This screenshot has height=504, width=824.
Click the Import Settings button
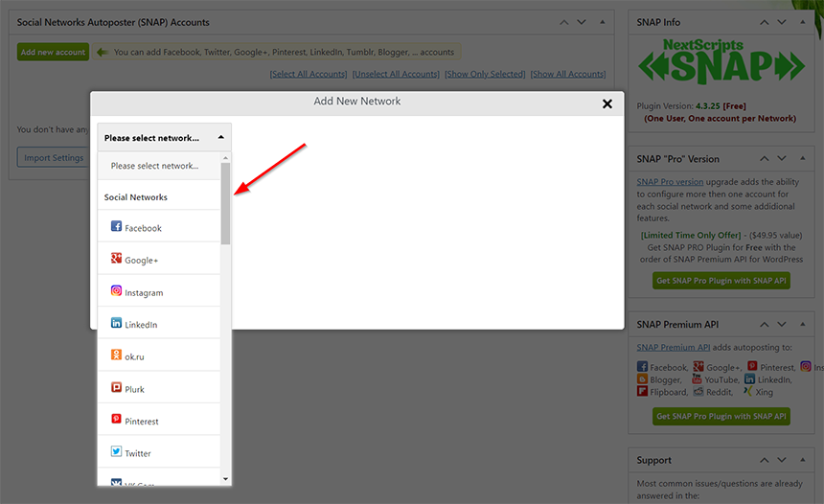[x=54, y=158]
